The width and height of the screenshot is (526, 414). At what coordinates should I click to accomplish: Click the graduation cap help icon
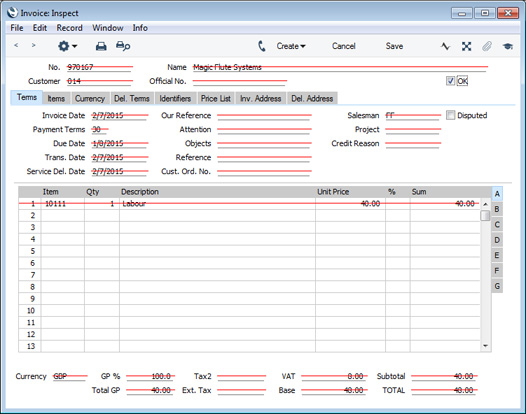pyautogui.click(x=508, y=46)
